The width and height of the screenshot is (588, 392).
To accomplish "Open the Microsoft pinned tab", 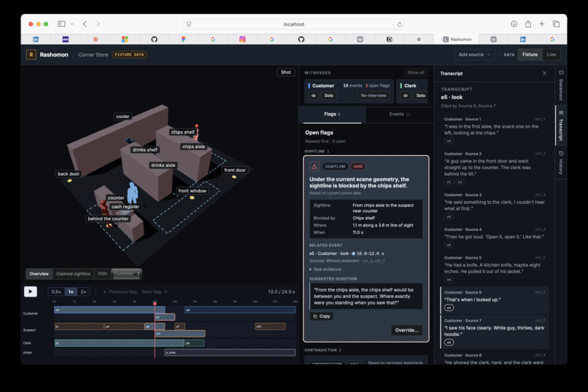I will coord(125,39).
